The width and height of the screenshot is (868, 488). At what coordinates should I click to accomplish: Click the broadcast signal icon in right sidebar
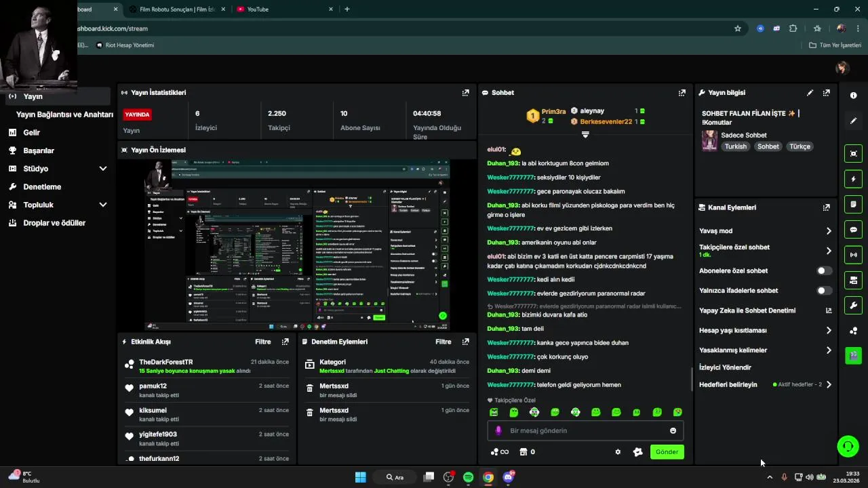tap(854, 255)
